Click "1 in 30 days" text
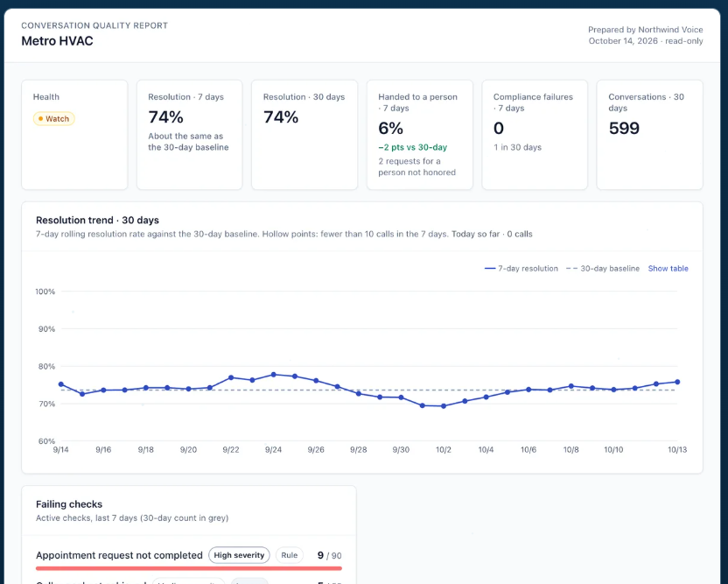The width and height of the screenshot is (728, 584). click(517, 147)
